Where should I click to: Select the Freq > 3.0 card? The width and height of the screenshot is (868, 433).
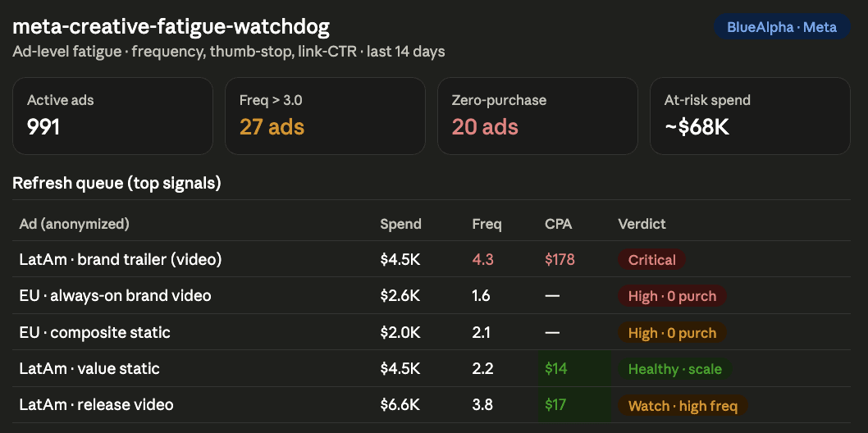point(325,116)
